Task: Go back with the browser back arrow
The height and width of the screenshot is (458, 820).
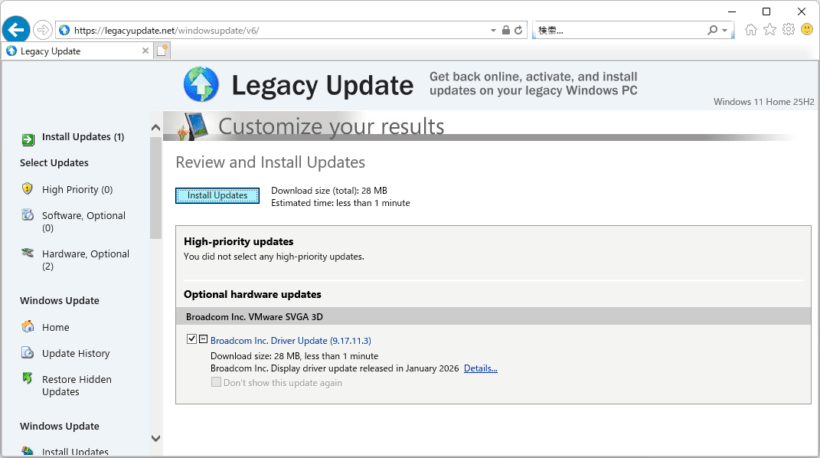Action: (x=16, y=29)
